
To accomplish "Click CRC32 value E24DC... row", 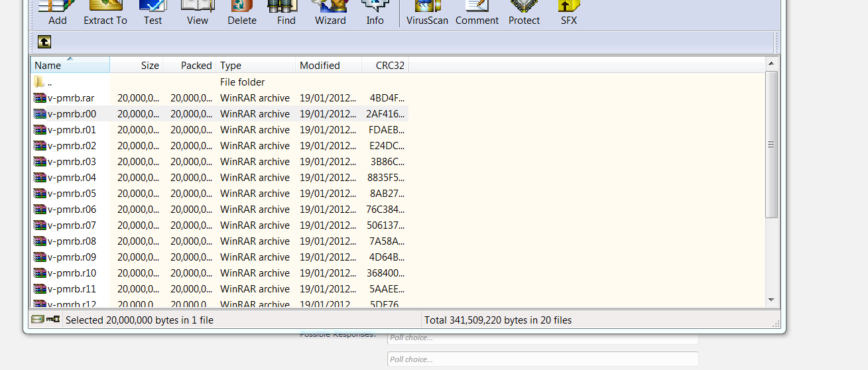I will 387,146.
